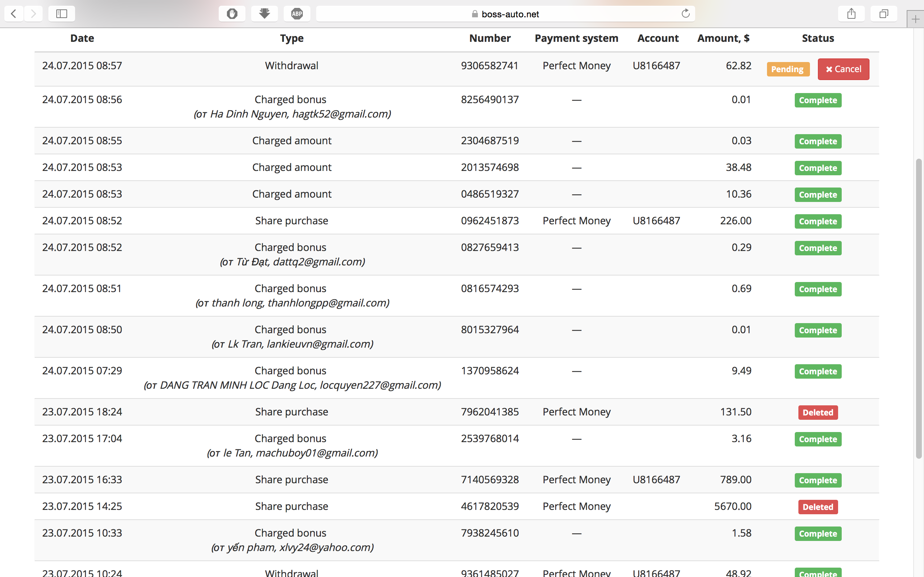Toggle the Safari sidebar icon

click(61, 14)
